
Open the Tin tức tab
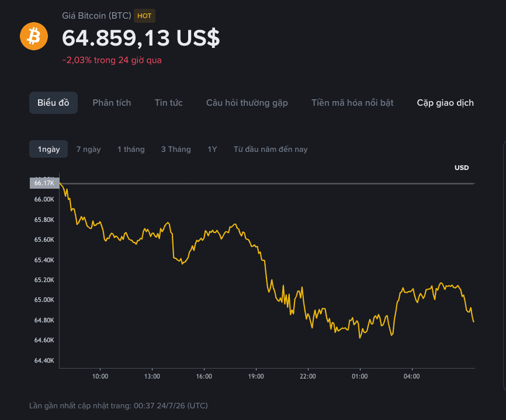[x=168, y=103]
